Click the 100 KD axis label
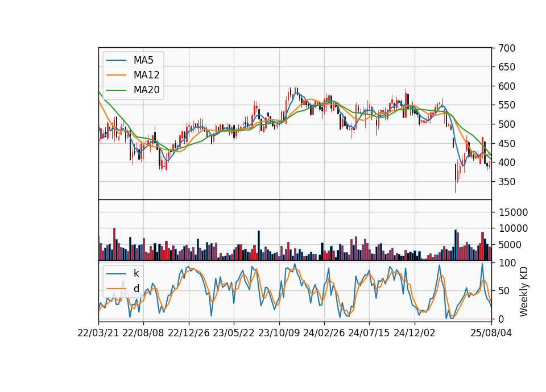The image size is (546, 392). click(507, 263)
